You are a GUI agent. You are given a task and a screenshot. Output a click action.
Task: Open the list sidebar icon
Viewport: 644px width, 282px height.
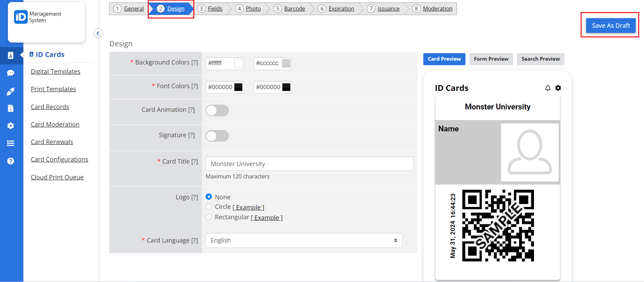coord(11,143)
